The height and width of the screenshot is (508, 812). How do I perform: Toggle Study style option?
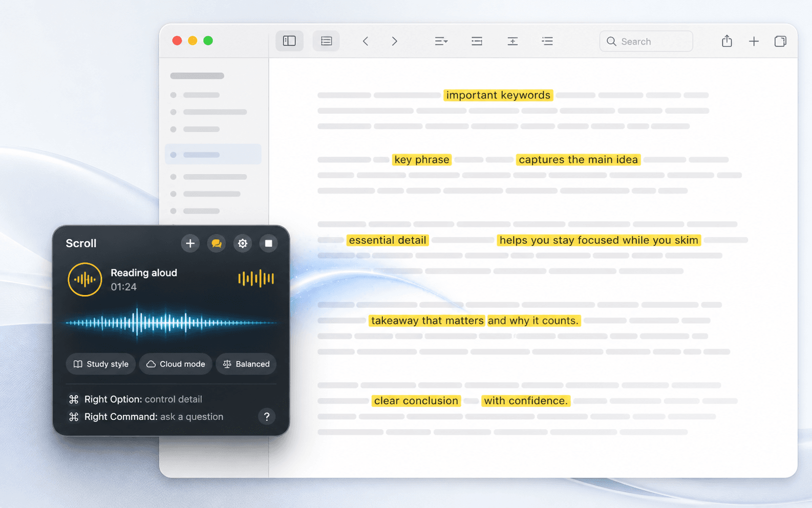click(x=101, y=364)
